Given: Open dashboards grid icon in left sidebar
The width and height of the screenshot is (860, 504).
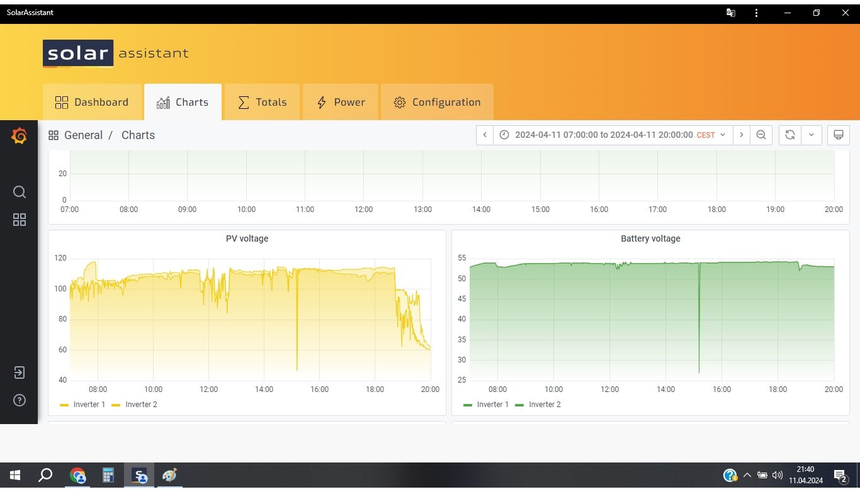Looking at the screenshot, I should 20,220.
